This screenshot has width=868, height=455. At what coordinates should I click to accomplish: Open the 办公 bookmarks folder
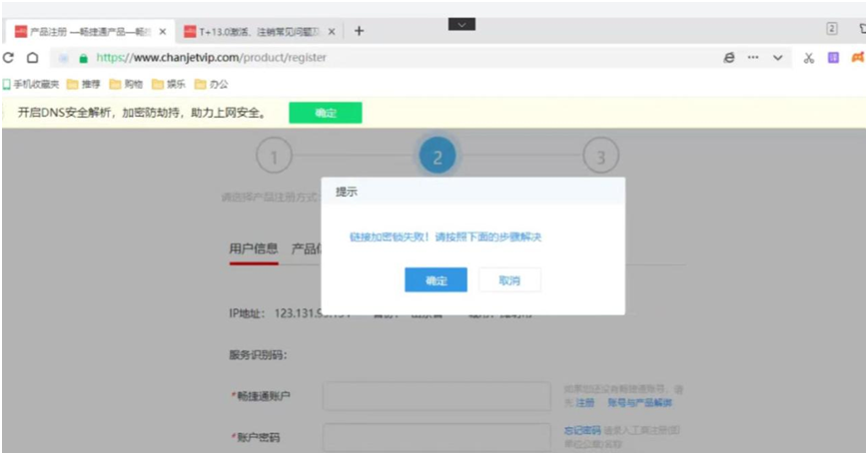(x=212, y=84)
